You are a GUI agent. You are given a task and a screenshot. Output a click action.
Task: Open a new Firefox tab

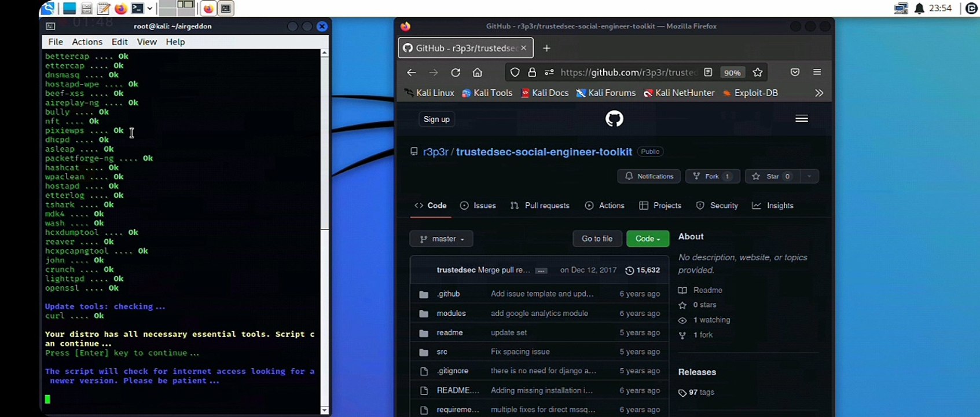pos(546,48)
